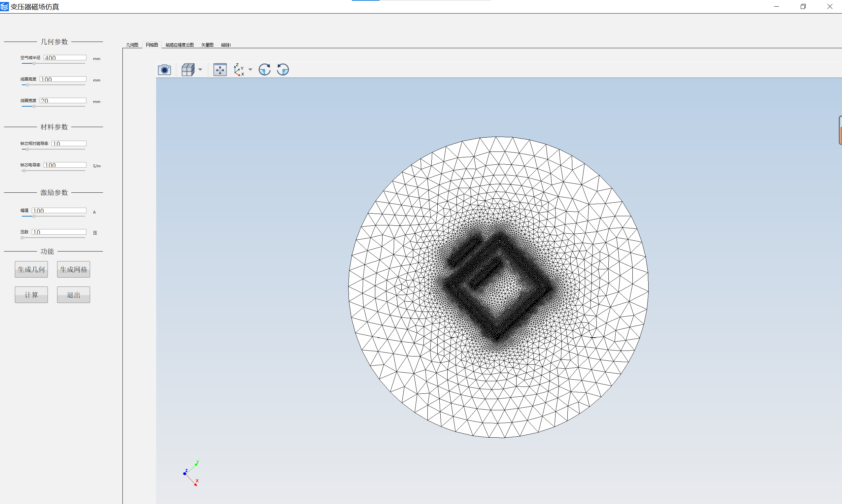Click the S/m unit label

click(x=97, y=166)
